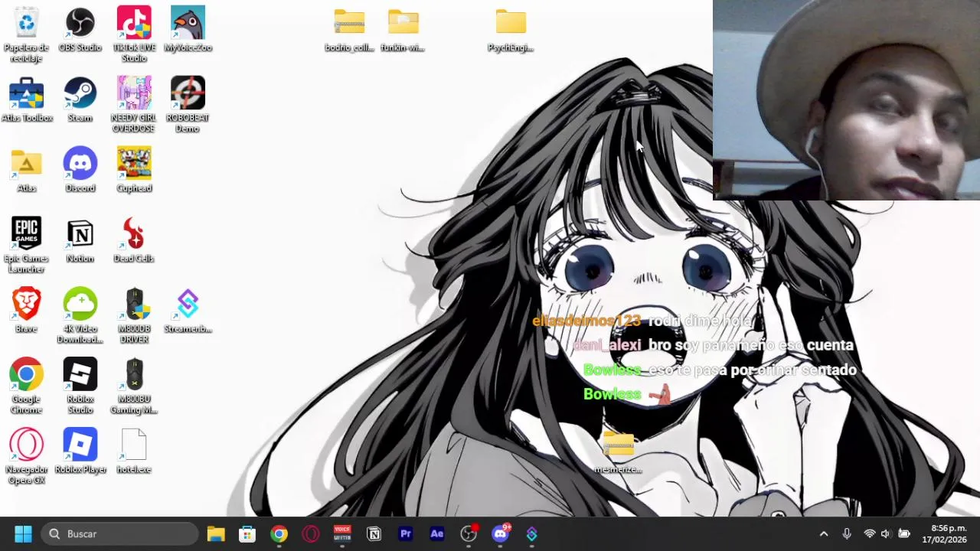
Task: Select the hotel.exe file on desktop
Action: (x=134, y=452)
